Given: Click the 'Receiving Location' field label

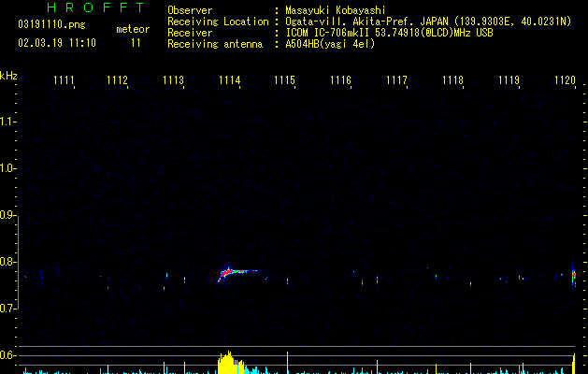Looking at the screenshot, I should click(218, 22).
